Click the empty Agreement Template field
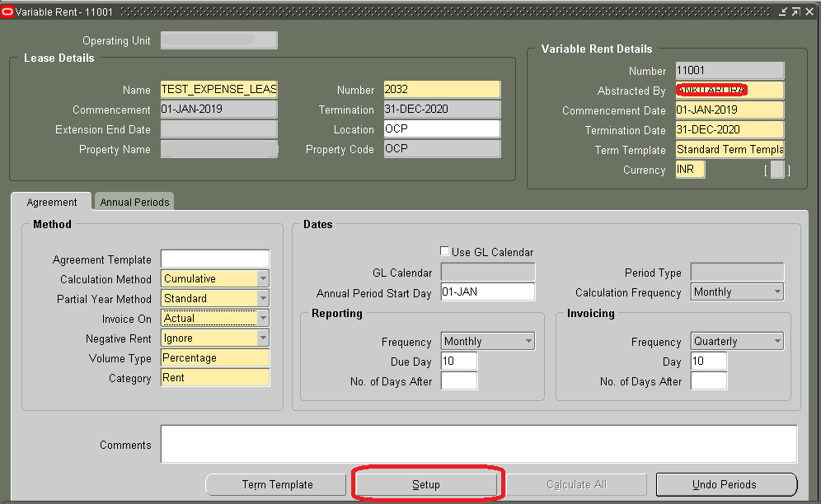 pyautogui.click(x=214, y=258)
